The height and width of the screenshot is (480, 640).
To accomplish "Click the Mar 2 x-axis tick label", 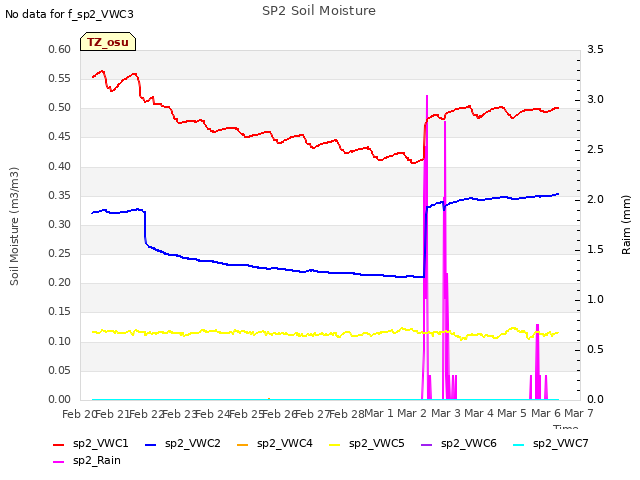I will tap(412, 414).
